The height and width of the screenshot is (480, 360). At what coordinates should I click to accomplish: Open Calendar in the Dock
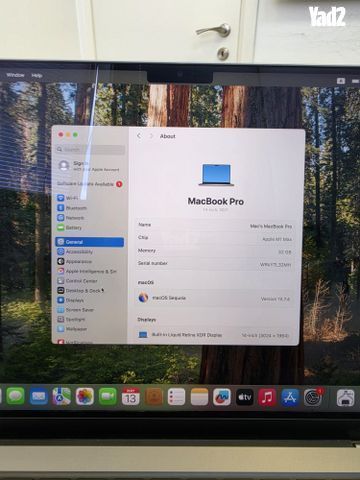[131, 397]
